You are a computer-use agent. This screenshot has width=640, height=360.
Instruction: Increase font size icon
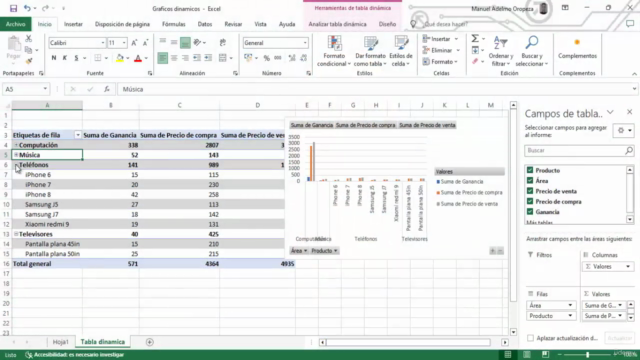(134, 43)
